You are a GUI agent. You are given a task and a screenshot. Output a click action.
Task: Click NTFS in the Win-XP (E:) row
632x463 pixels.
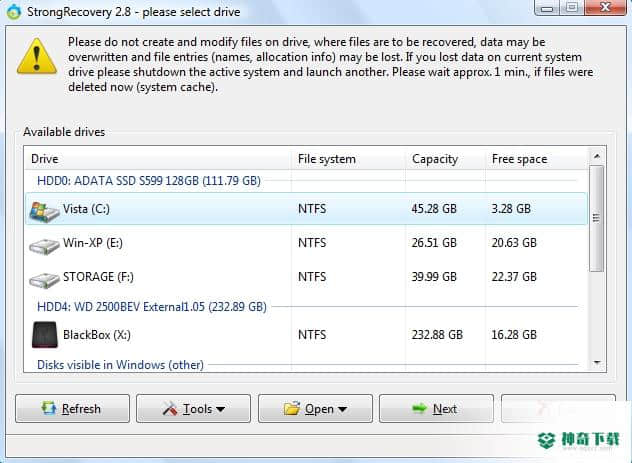tap(312, 243)
